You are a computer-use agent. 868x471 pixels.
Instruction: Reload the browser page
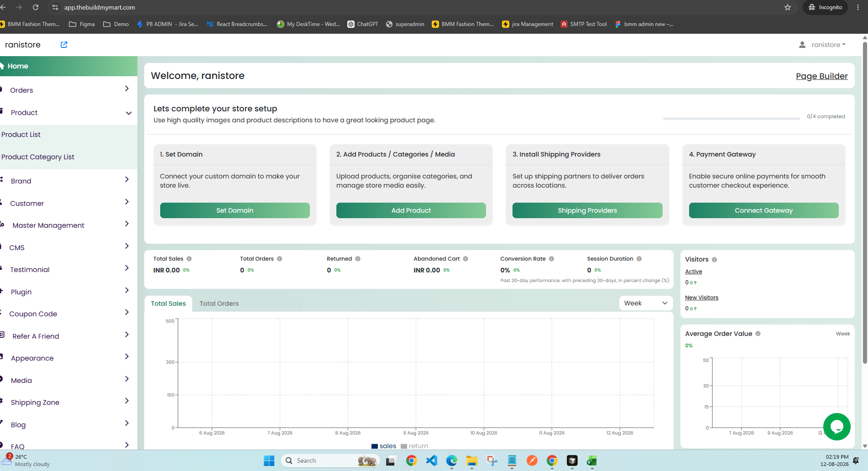pos(36,7)
